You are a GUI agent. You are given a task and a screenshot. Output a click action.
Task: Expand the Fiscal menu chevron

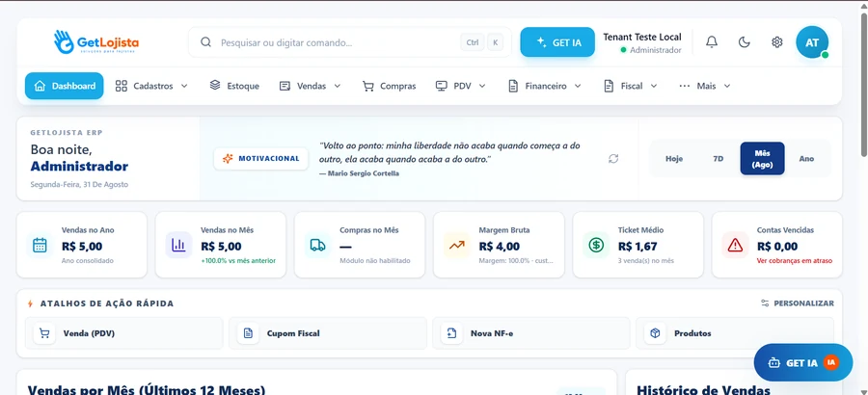click(654, 86)
